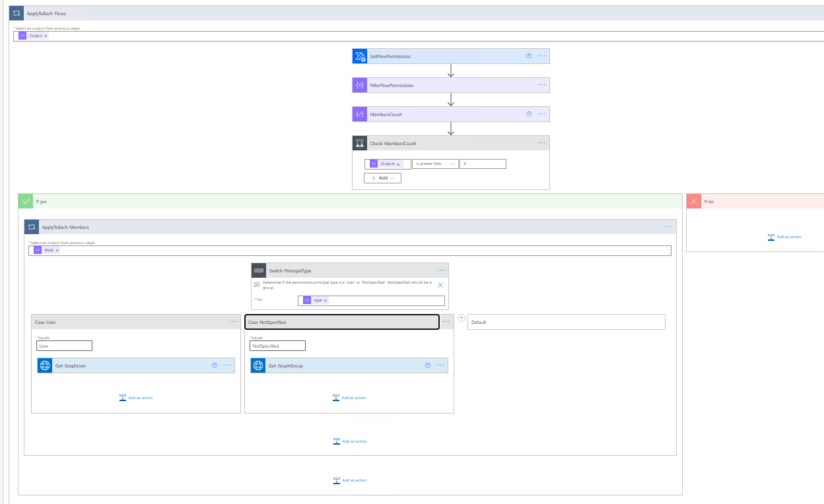The width and height of the screenshot is (824, 504).
Task: Open the 'is greater than' operator dropdown
Action: click(x=434, y=164)
